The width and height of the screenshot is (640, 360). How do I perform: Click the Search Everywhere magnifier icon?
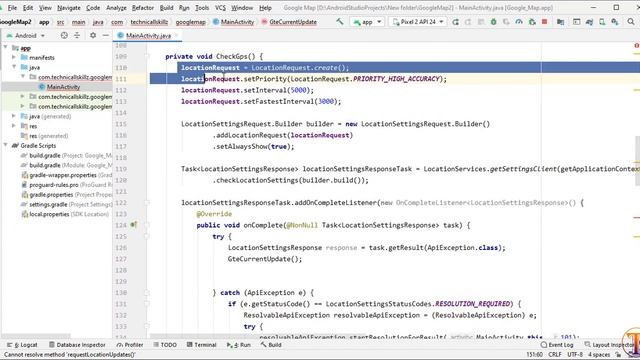(631, 22)
